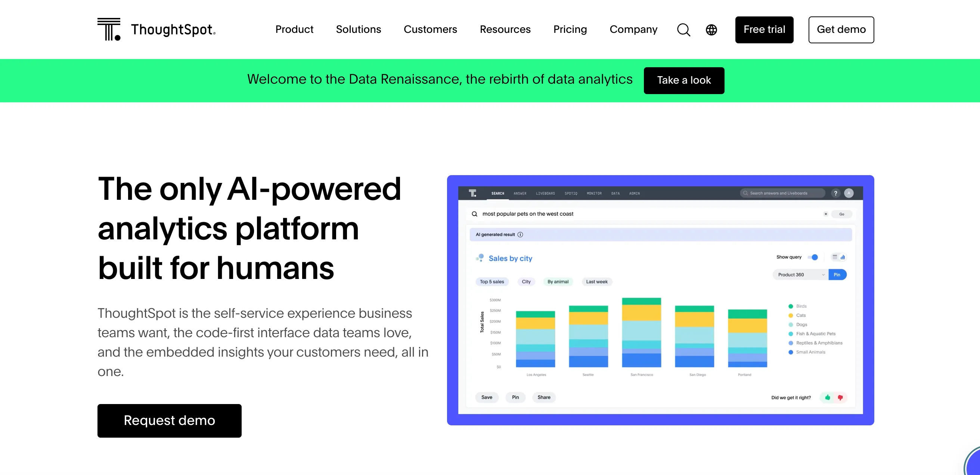This screenshot has height=475, width=980.
Task: Open the Resources menu
Action: (x=505, y=29)
